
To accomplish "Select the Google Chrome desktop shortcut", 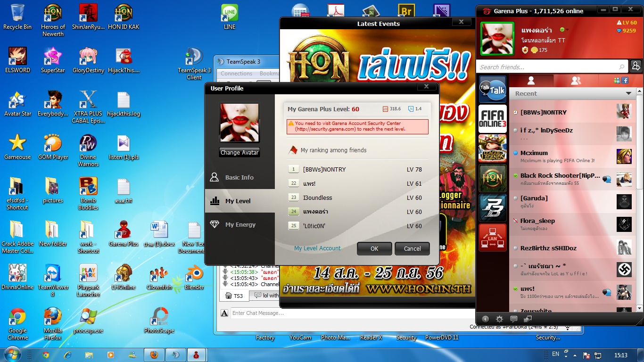I will pyautogui.click(x=17, y=323).
